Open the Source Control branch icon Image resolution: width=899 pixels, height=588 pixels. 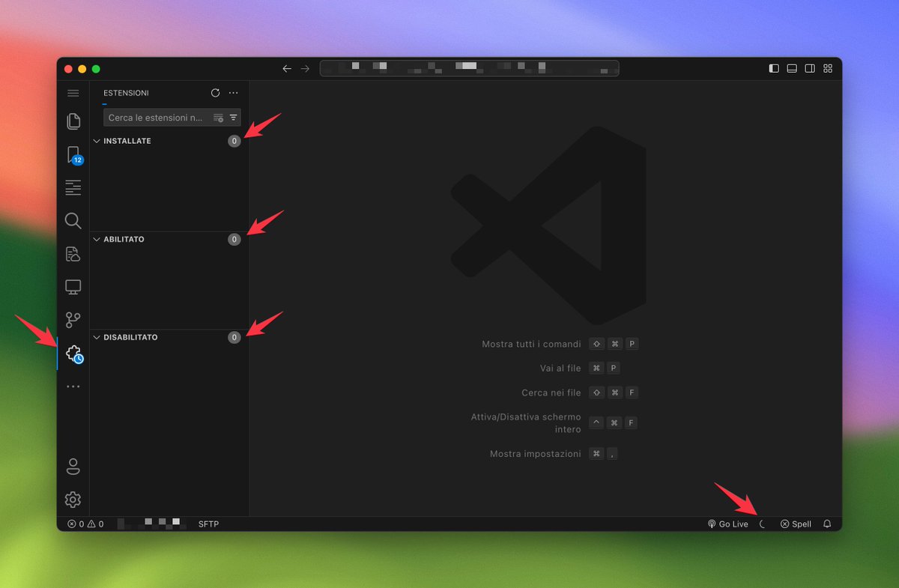tap(73, 320)
